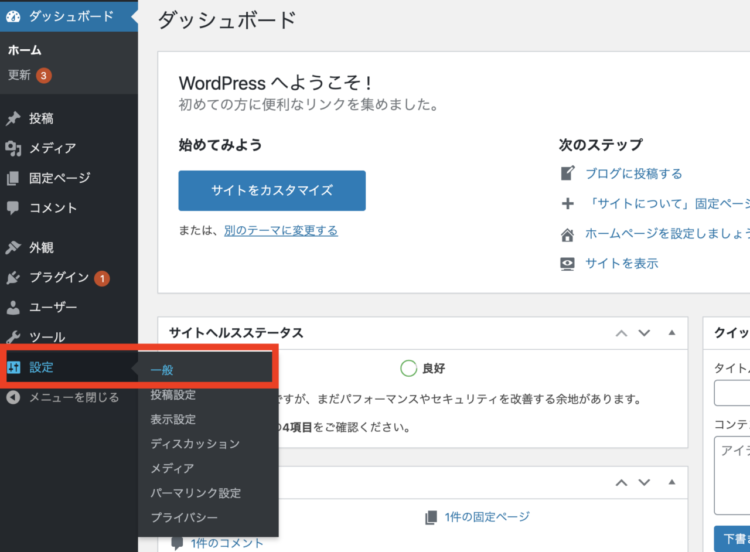Click the edit icon beside ブログに投稿する
750x552 pixels.
[x=568, y=173]
